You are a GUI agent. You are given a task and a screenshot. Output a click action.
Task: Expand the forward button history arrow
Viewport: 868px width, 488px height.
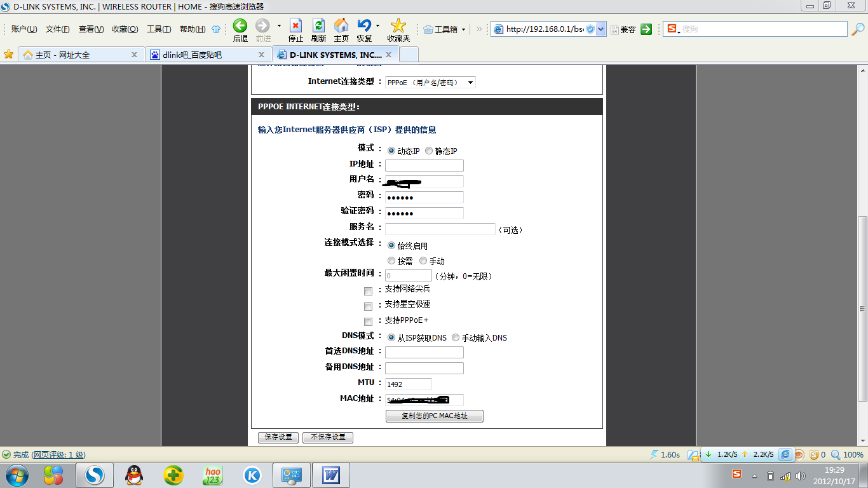click(279, 26)
